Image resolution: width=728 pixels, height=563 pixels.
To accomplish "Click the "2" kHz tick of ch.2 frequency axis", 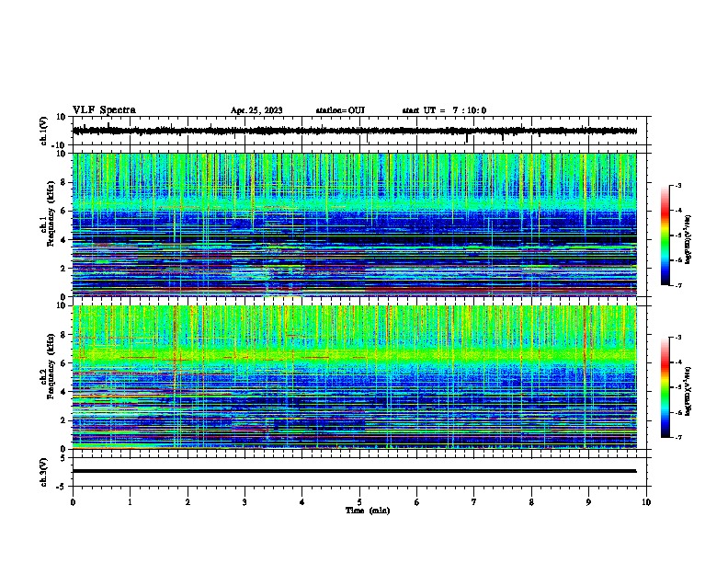I will [63, 420].
